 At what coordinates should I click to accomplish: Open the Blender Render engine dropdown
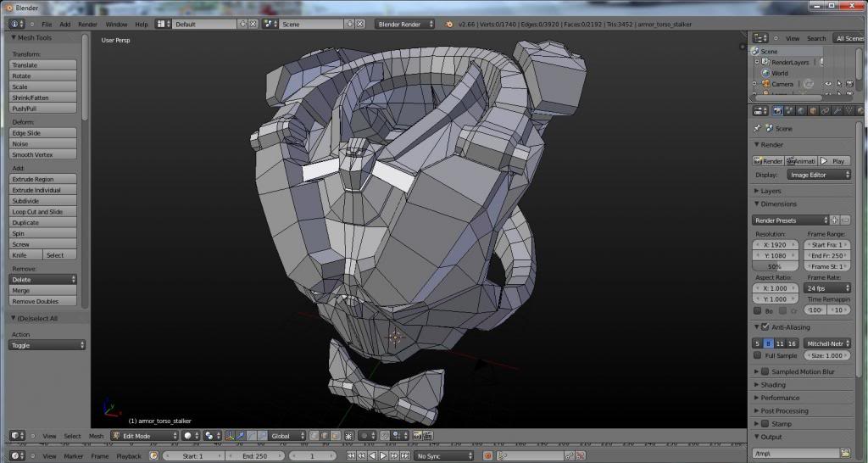coord(405,24)
